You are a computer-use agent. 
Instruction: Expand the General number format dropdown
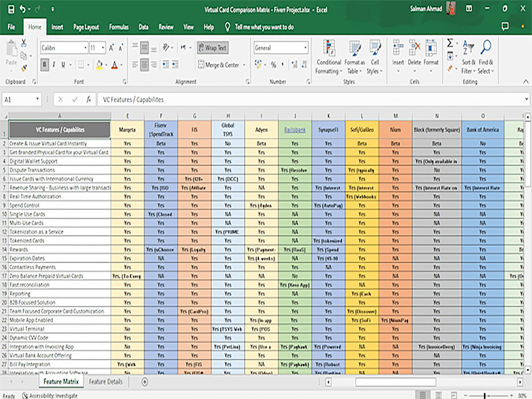[x=305, y=48]
